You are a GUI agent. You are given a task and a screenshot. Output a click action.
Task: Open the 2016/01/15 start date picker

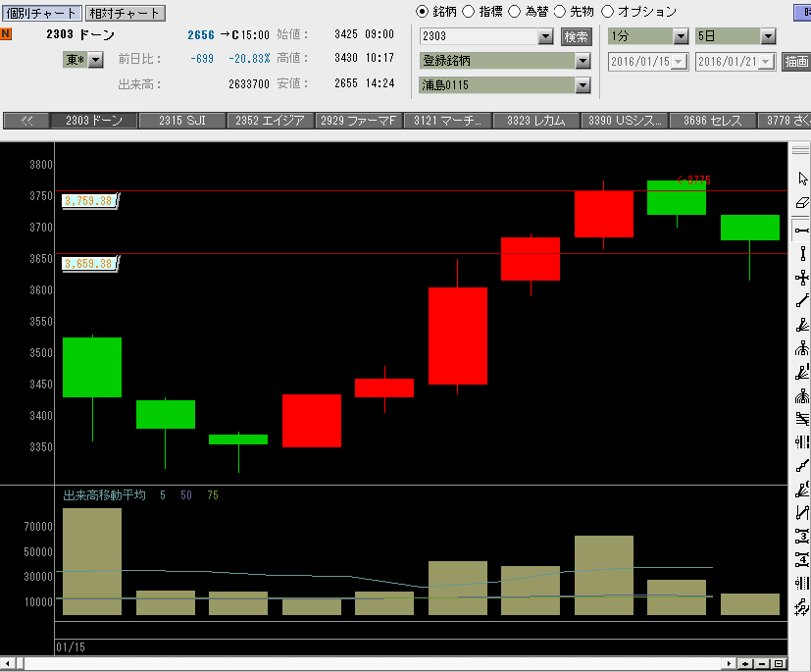[679, 62]
